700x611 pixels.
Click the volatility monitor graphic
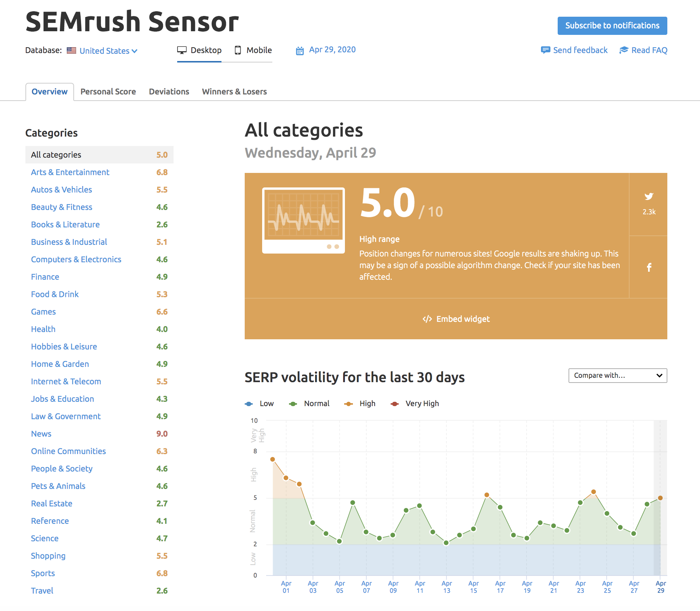(x=303, y=220)
